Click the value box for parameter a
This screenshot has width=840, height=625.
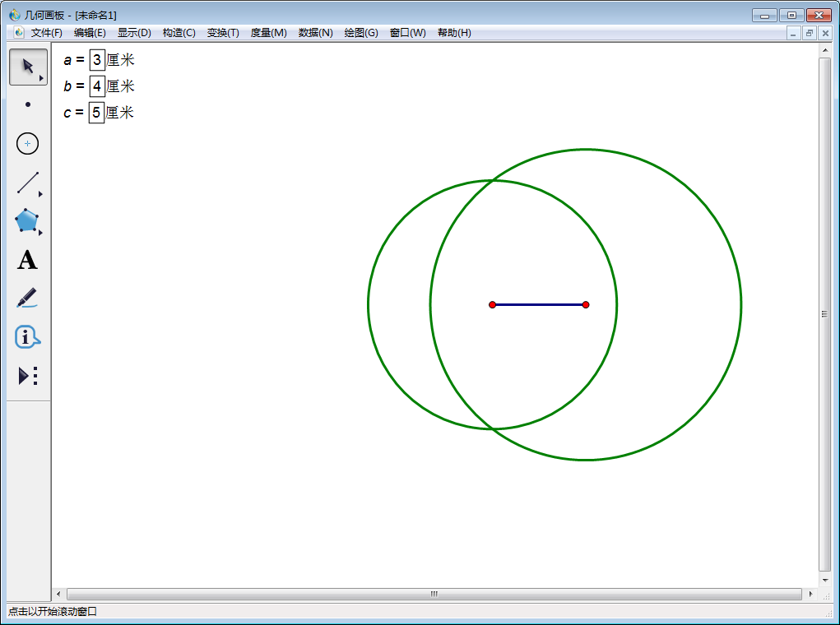[x=97, y=60]
